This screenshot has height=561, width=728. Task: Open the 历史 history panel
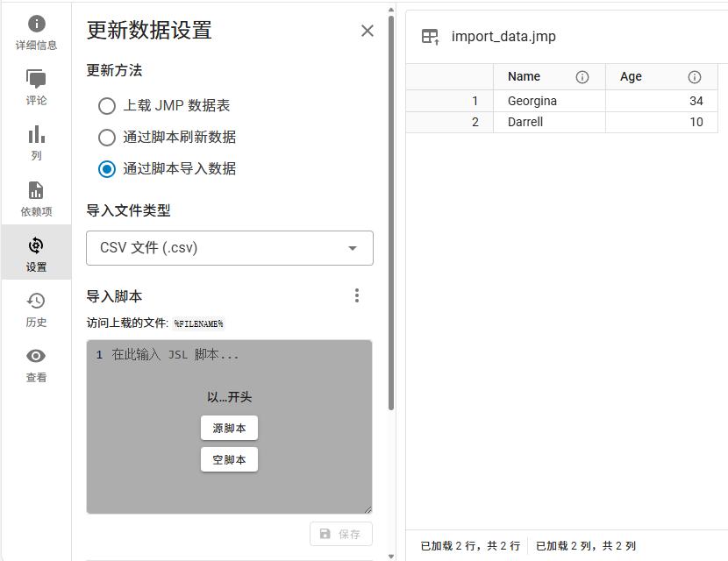36,309
